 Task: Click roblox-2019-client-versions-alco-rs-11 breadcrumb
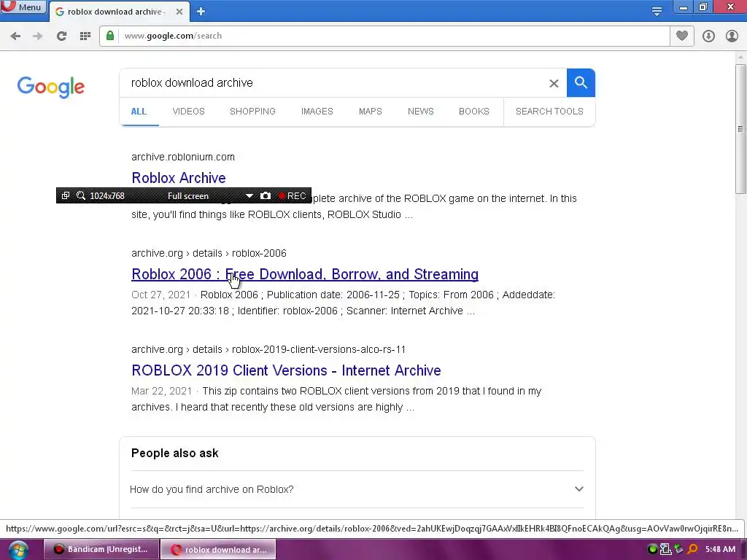point(319,349)
